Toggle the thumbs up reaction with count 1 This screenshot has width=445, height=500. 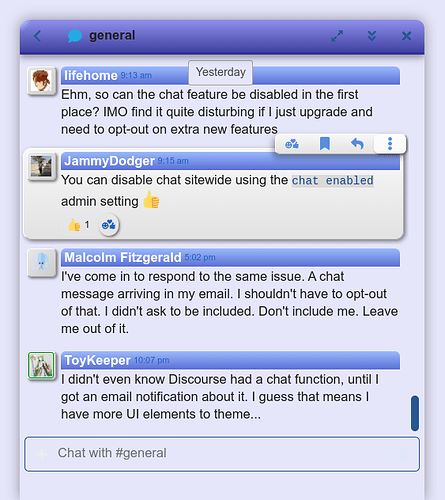click(79, 225)
